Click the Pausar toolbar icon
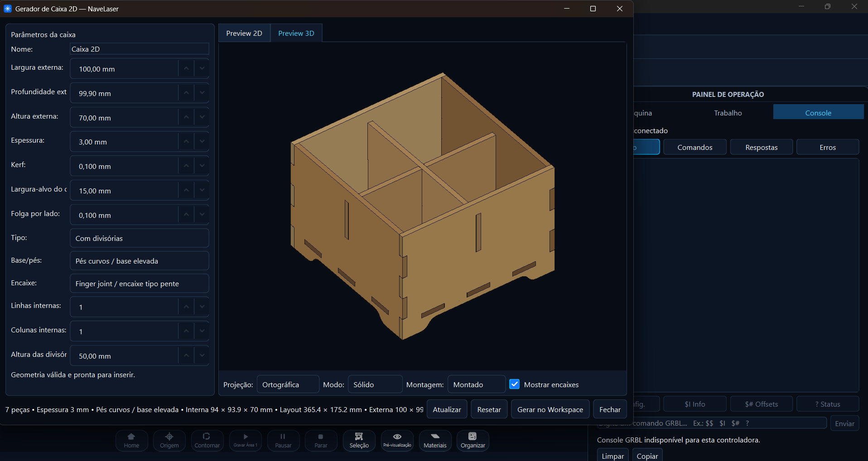Image resolution: width=868 pixels, height=461 pixels. coord(283,440)
